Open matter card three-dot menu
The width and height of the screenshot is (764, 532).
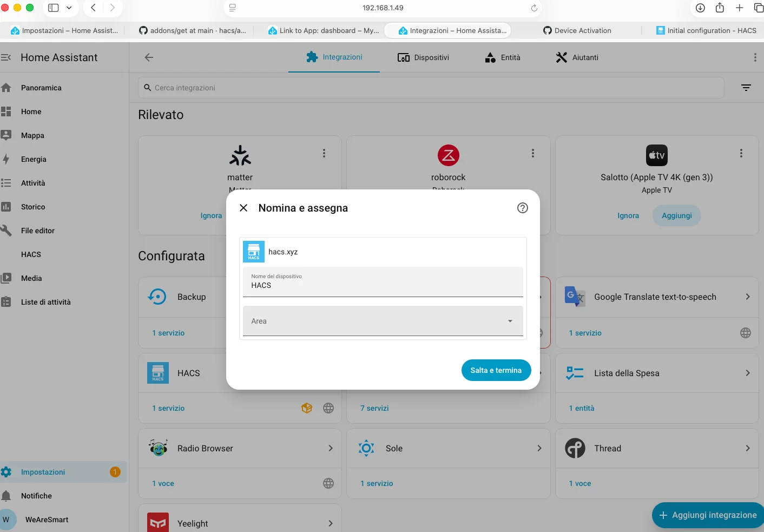click(x=324, y=153)
